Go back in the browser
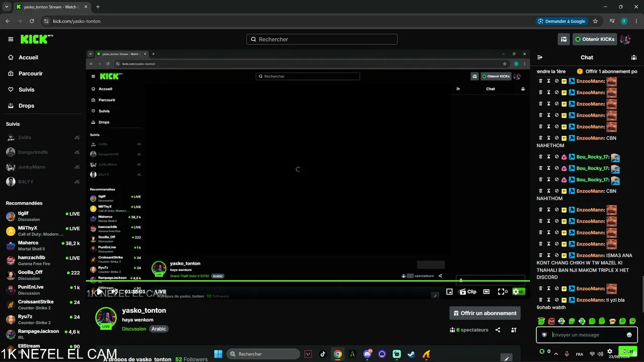 pyautogui.click(x=8, y=21)
